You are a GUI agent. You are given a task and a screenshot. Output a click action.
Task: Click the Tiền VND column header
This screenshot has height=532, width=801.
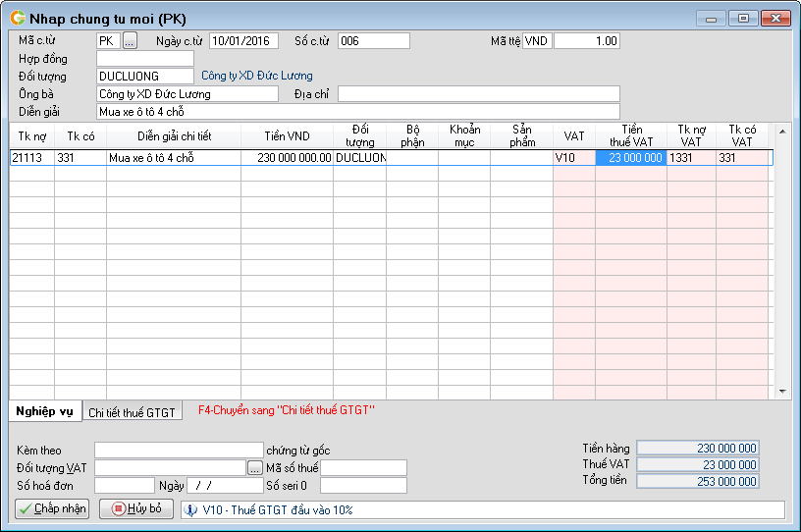pos(287,135)
